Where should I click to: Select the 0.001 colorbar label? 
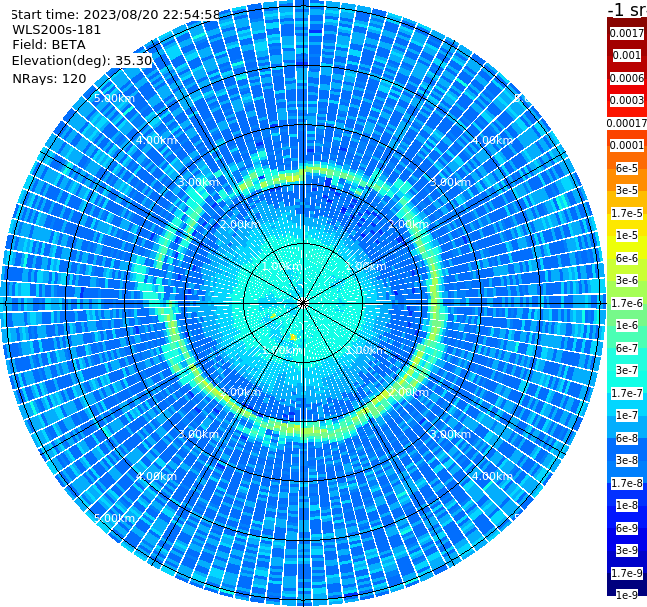(627, 56)
